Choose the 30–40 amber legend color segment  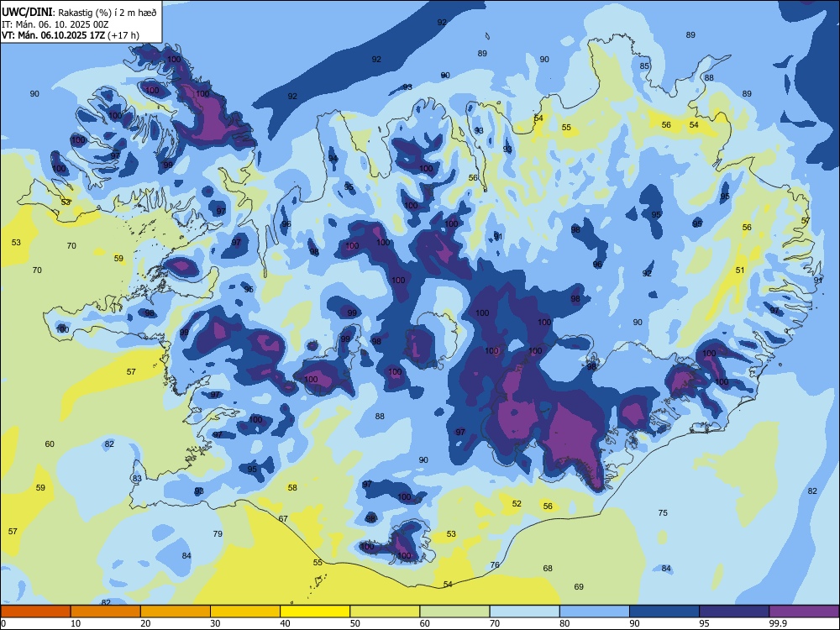tap(245, 612)
